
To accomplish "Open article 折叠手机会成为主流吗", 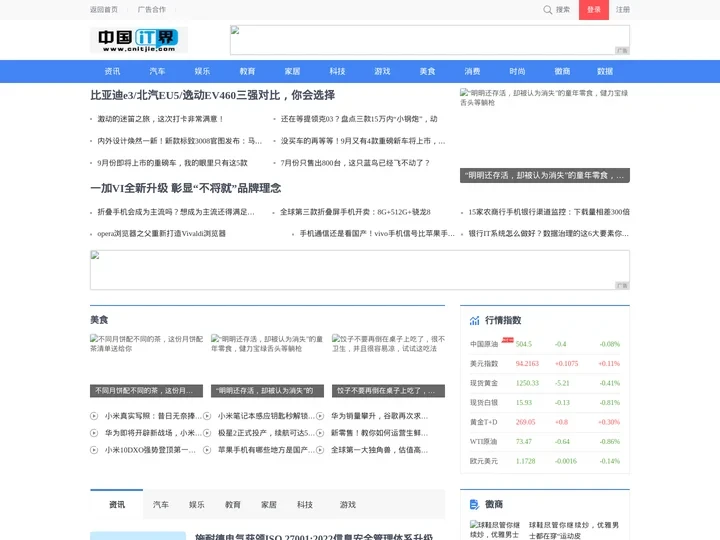I will coord(176,212).
